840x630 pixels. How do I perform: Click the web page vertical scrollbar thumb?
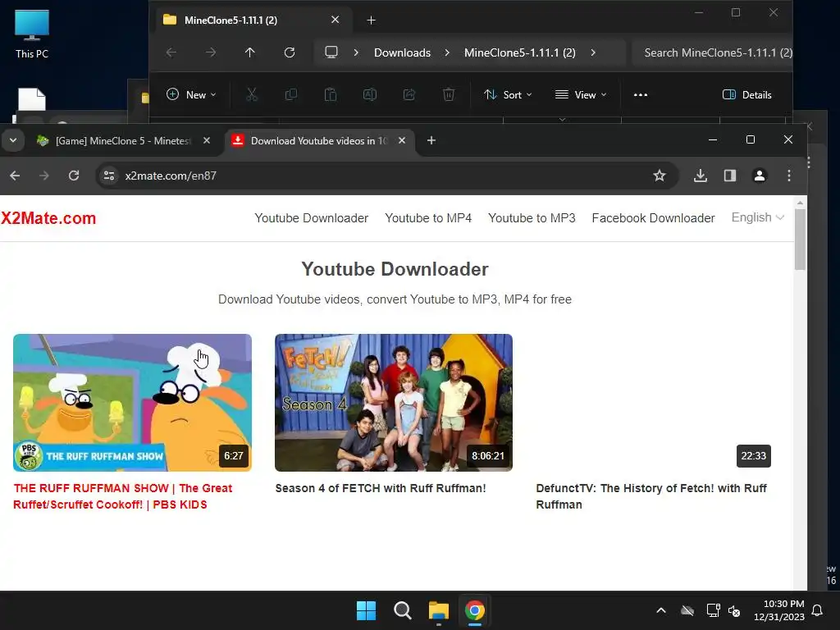point(801,239)
